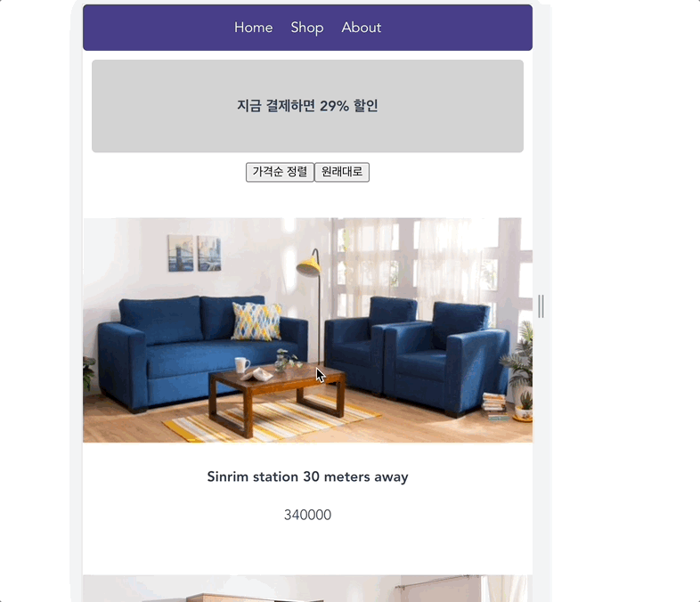Click the patterned cushion on the sofa

click(x=256, y=321)
